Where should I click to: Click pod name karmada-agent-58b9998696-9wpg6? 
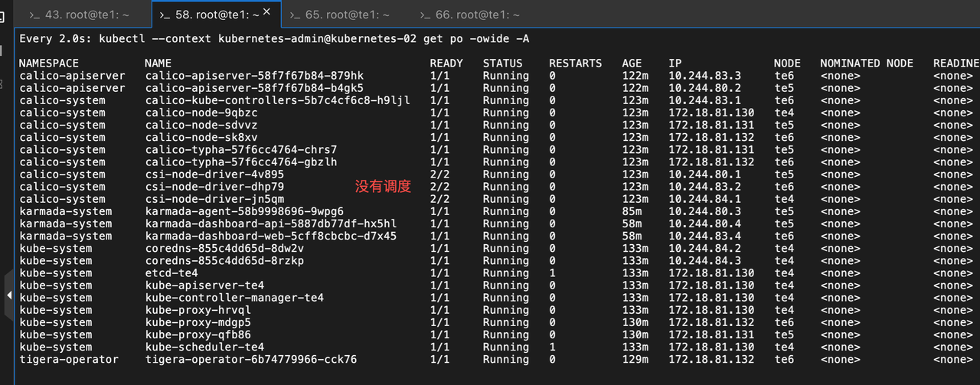point(244,211)
